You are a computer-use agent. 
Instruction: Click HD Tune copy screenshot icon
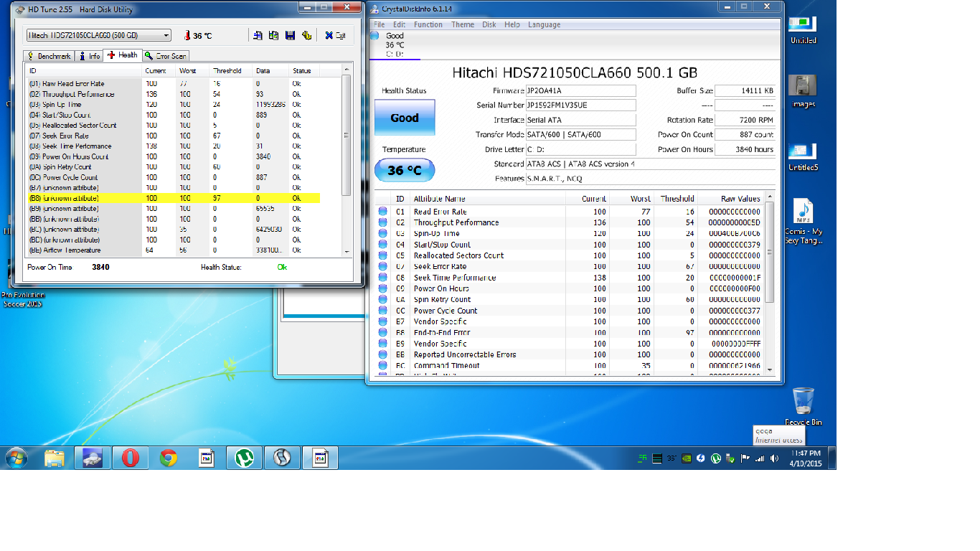pos(273,35)
